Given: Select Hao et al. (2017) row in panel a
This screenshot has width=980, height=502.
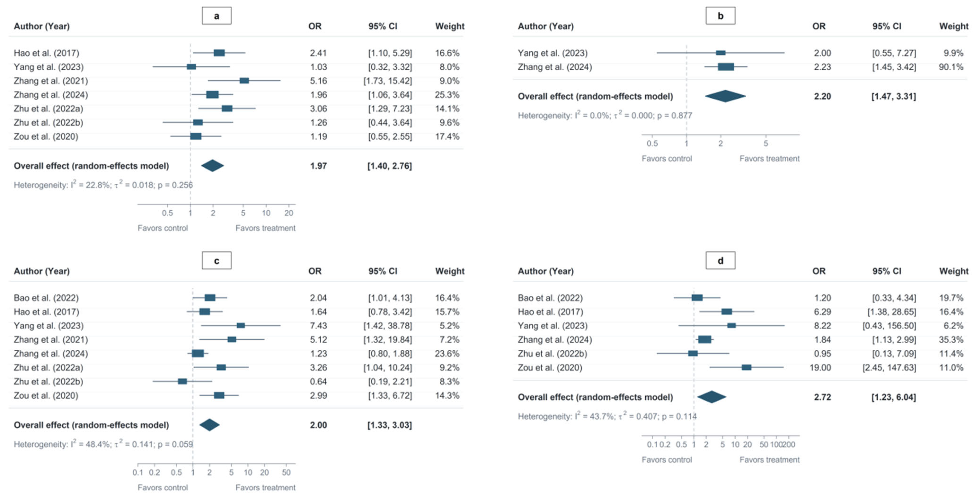Looking at the screenshot, I should (x=236, y=53).
